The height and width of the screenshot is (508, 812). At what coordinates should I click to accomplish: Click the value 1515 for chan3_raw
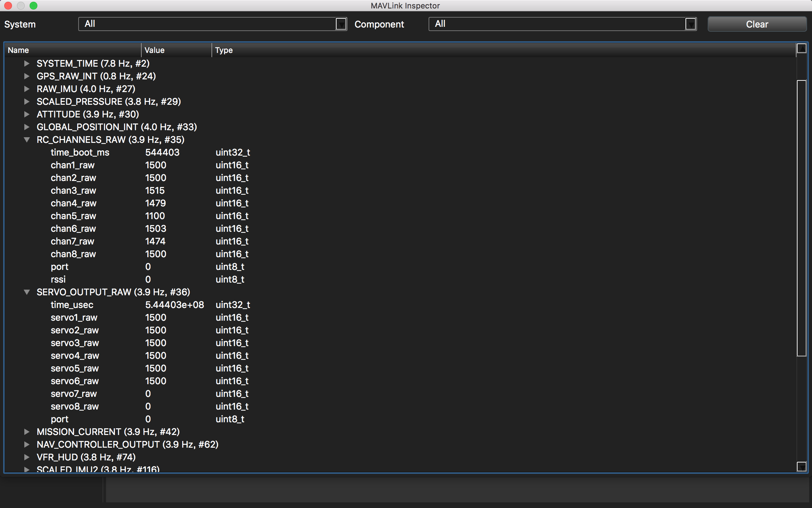(155, 190)
